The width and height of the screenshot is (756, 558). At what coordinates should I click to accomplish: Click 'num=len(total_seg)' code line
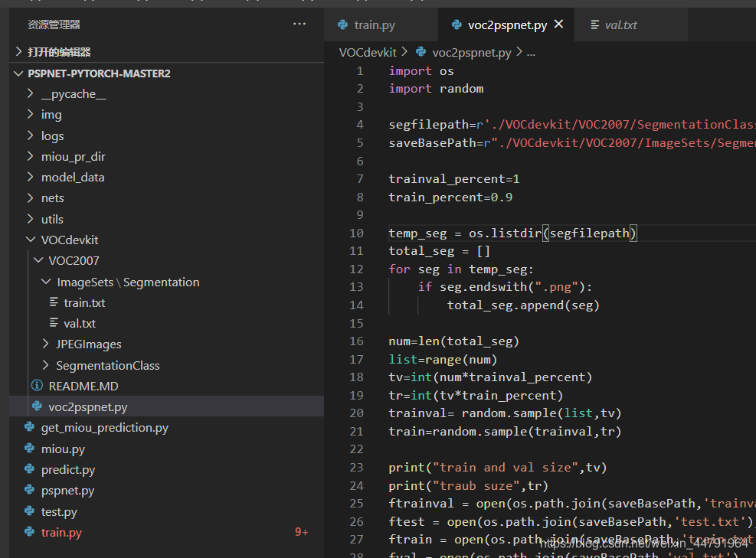pyautogui.click(x=453, y=341)
